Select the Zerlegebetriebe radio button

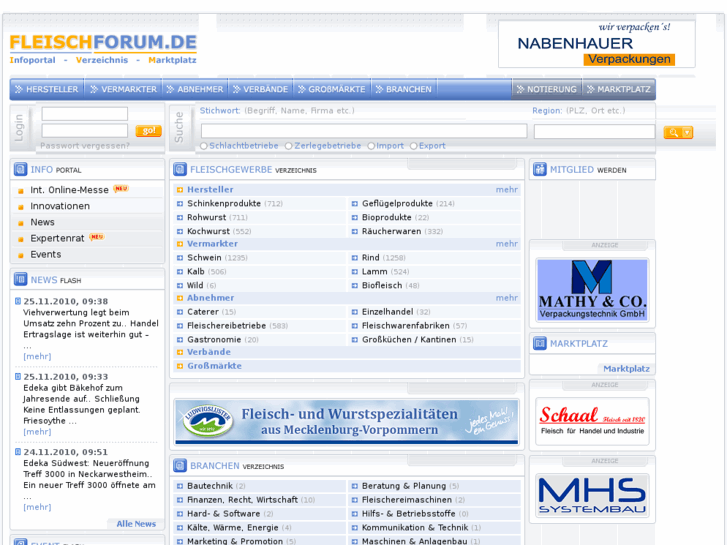point(288,146)
